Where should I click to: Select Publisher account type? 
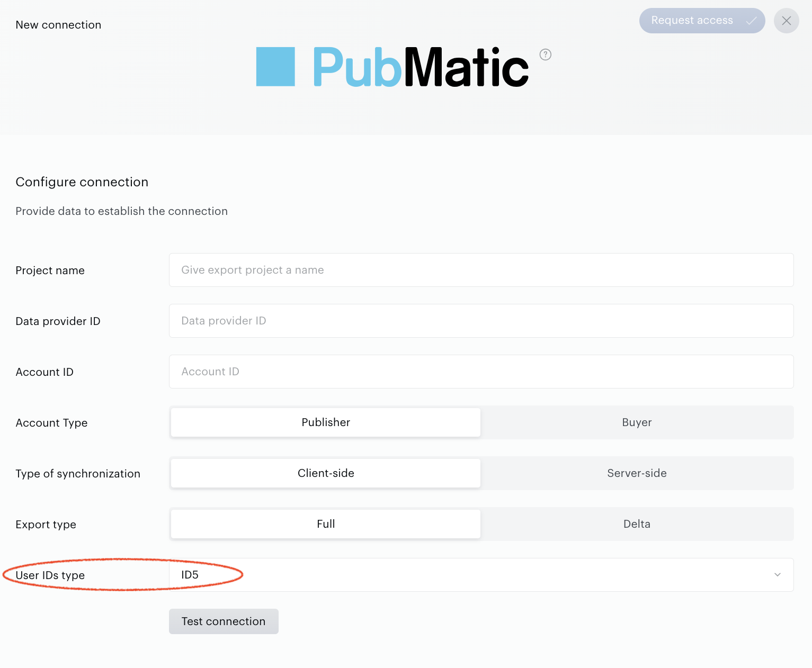pos(326,422)
